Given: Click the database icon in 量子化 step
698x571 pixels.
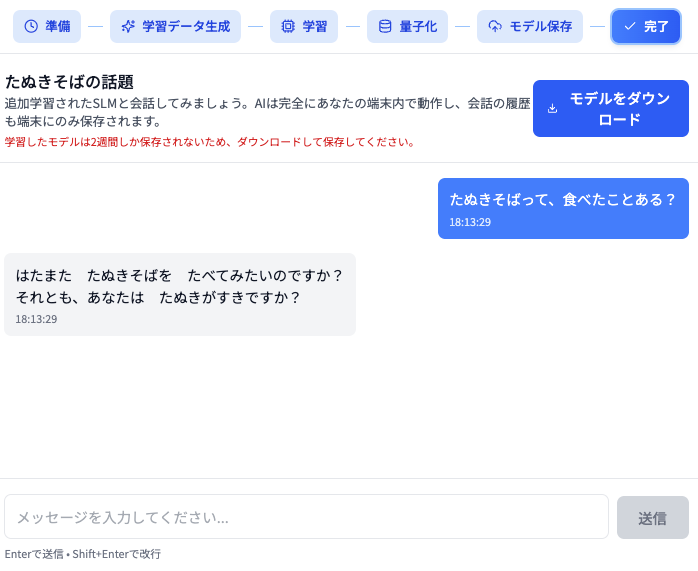Looking at the screenshot, I should (x=385, y=26).
